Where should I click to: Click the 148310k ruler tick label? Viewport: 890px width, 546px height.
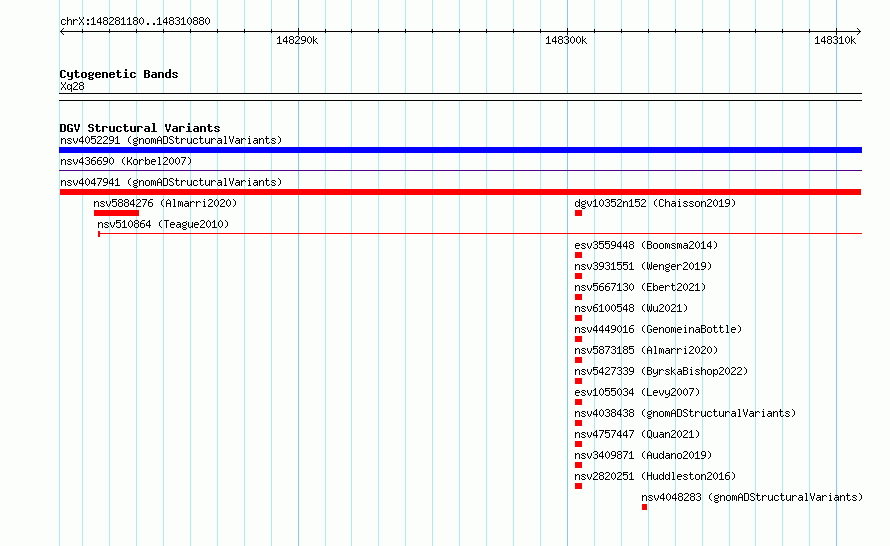[x=835, y=40]
